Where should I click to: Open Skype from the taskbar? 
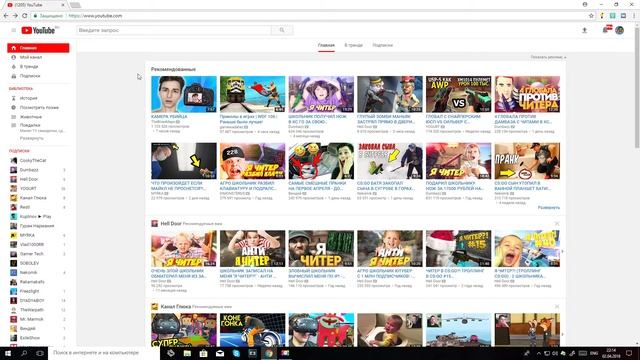[236, 353]
